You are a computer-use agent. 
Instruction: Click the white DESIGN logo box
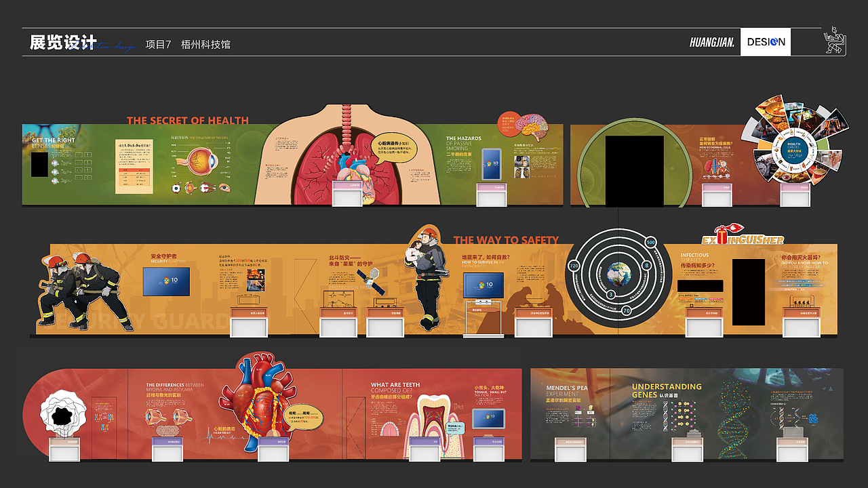click(766, 42)
